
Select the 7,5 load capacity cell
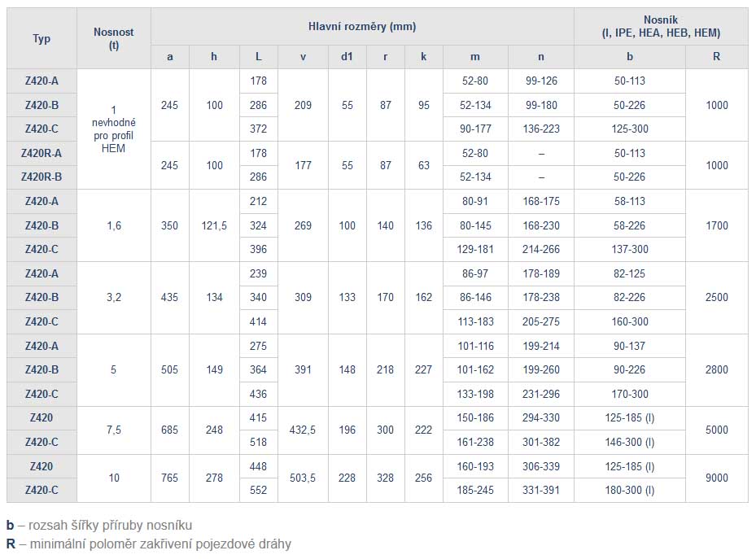pyautogui.click(x=114, y=430)
